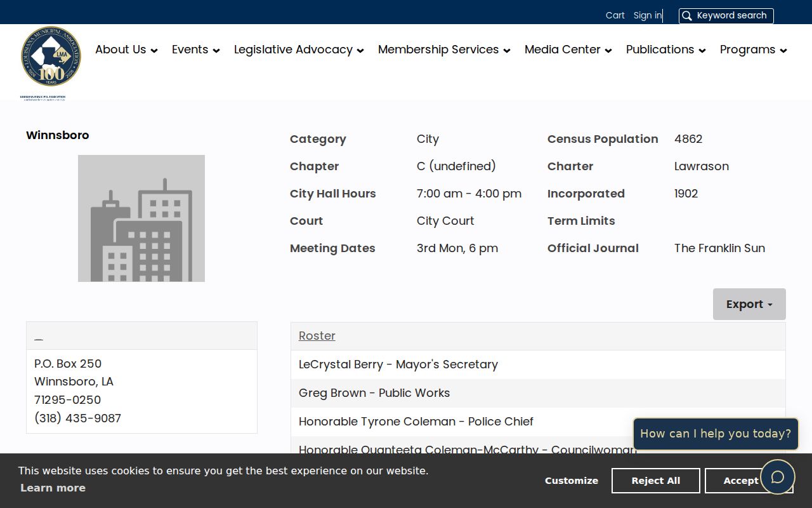
Task: Open the Cart link
Action: (615, 15)
